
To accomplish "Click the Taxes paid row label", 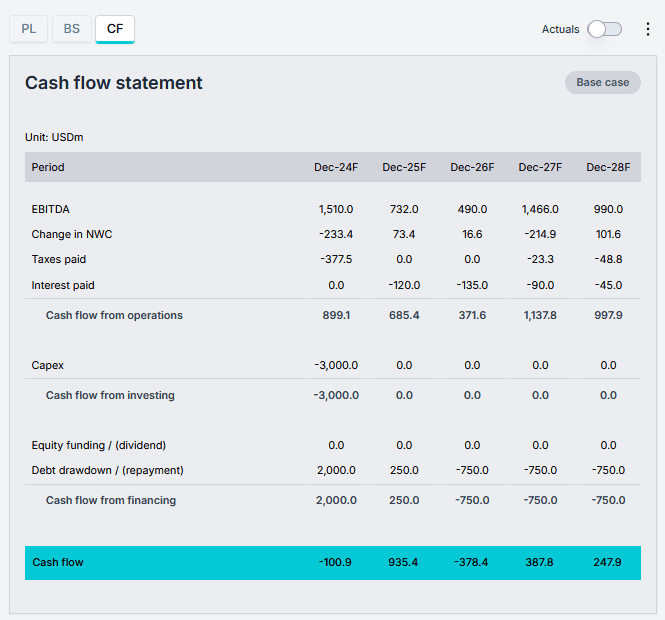I will click(59, 259).
